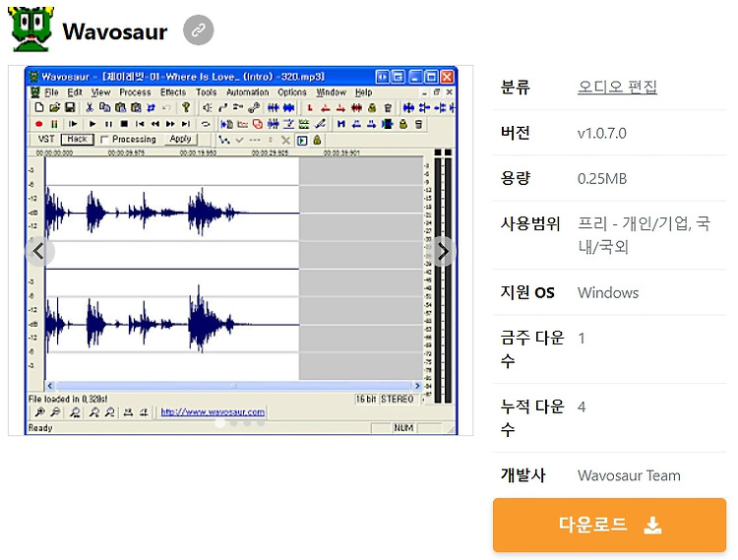Click the orange 다운로드 download button
Screen dimensions: 738x560
coord(609,525)
